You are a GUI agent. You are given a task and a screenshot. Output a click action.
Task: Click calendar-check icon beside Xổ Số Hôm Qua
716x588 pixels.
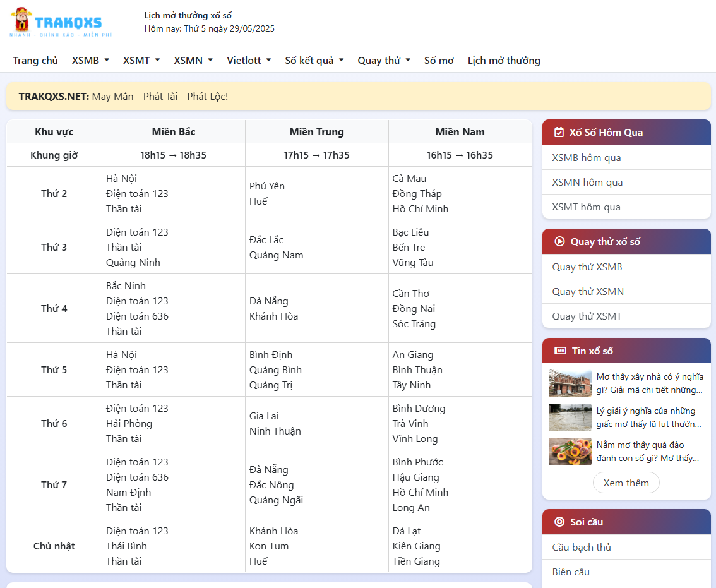pyautogui.click(x=559, y=133)
